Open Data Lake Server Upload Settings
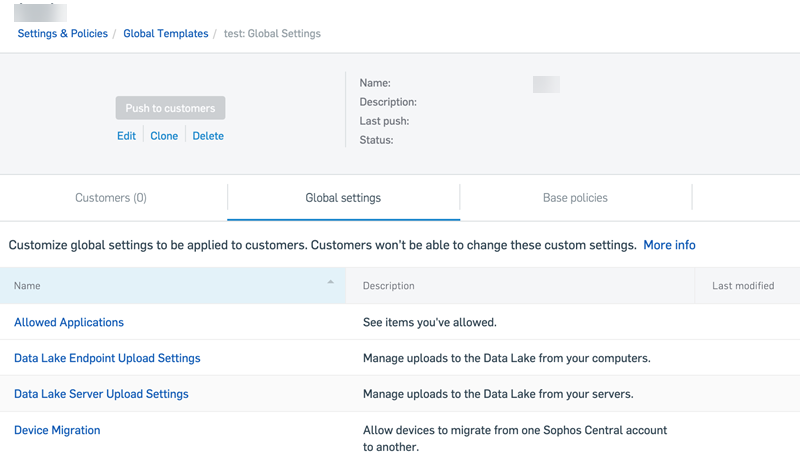The width and height of the screenshot is (800, 455). click(101, 394)
